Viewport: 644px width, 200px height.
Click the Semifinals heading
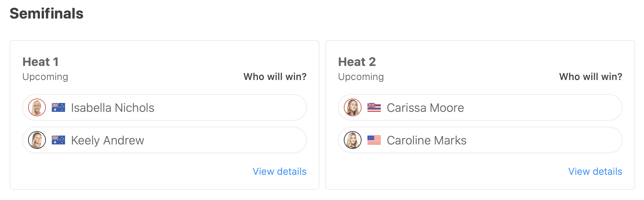[47, 14]
